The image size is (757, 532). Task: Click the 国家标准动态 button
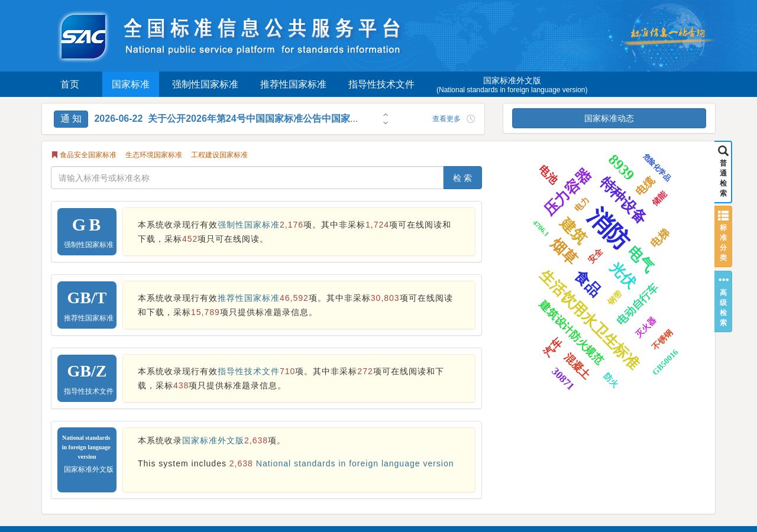[x=609, y=118]
